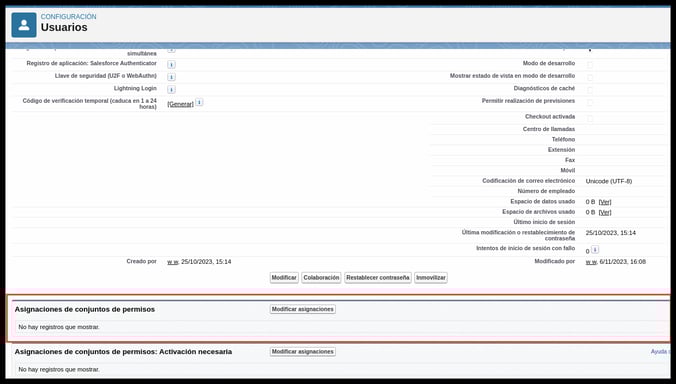Click info icon next to Lightning Login

click(171, 90)
